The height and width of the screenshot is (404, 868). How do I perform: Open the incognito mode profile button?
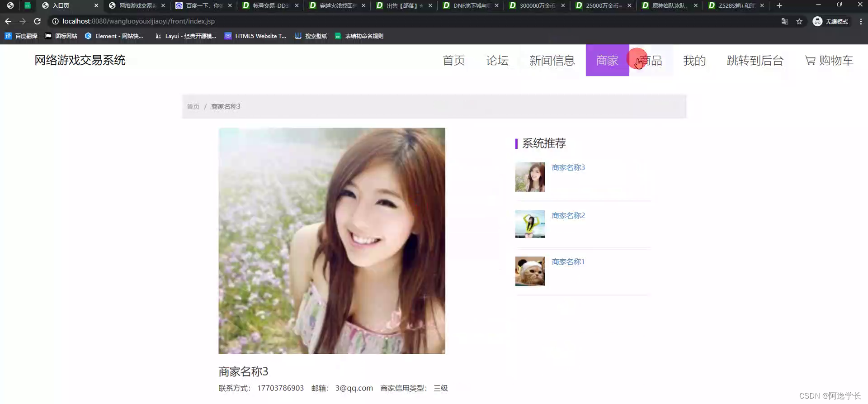[x=830, y=21]
